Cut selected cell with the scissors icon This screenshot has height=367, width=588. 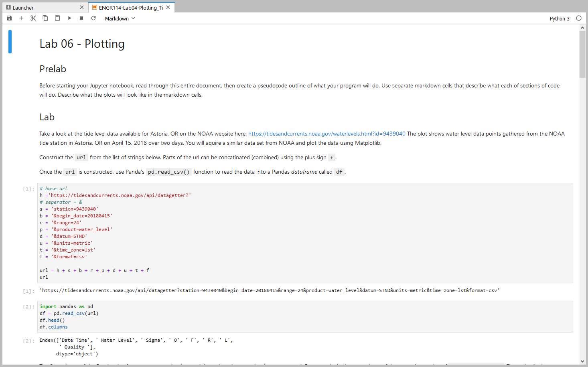(x=33, y=18)
